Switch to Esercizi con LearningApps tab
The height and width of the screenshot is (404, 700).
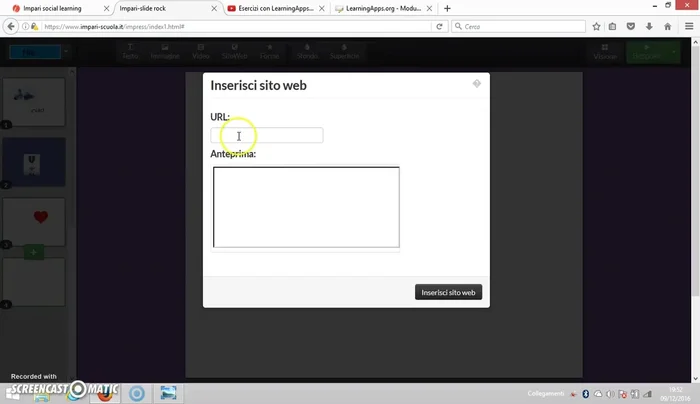tap(276, 8)
